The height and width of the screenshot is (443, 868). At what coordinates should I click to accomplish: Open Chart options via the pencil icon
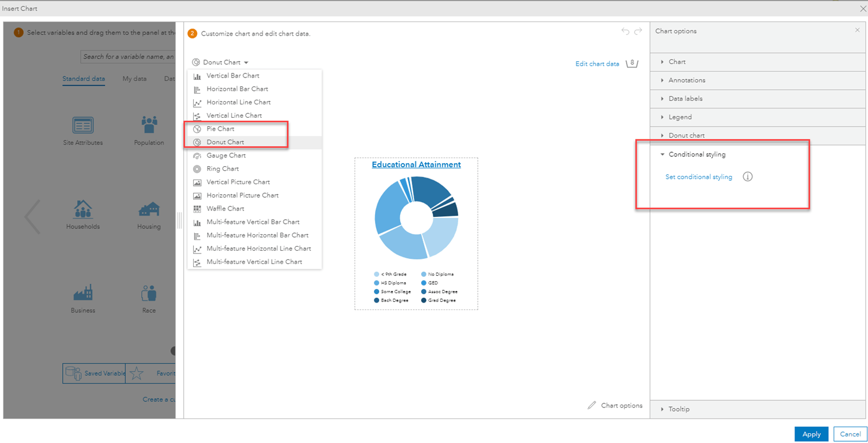click(591, 405)
